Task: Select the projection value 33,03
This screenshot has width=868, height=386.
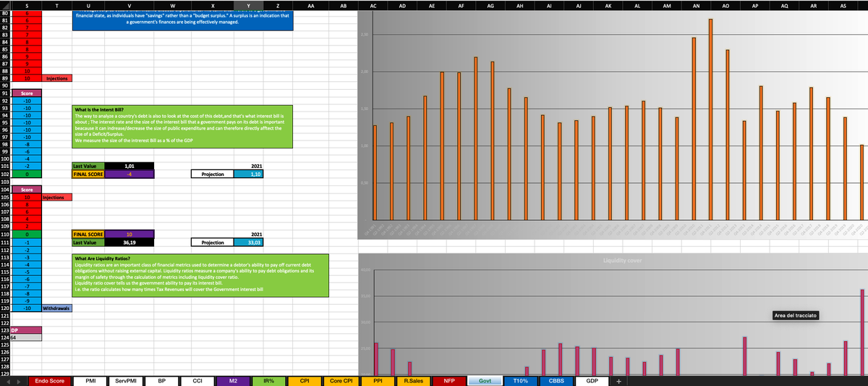Action: (250, 243)
